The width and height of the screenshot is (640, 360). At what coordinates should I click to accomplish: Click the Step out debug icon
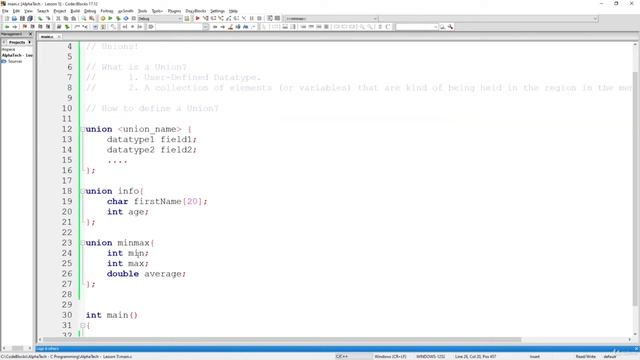click(229, 18)
